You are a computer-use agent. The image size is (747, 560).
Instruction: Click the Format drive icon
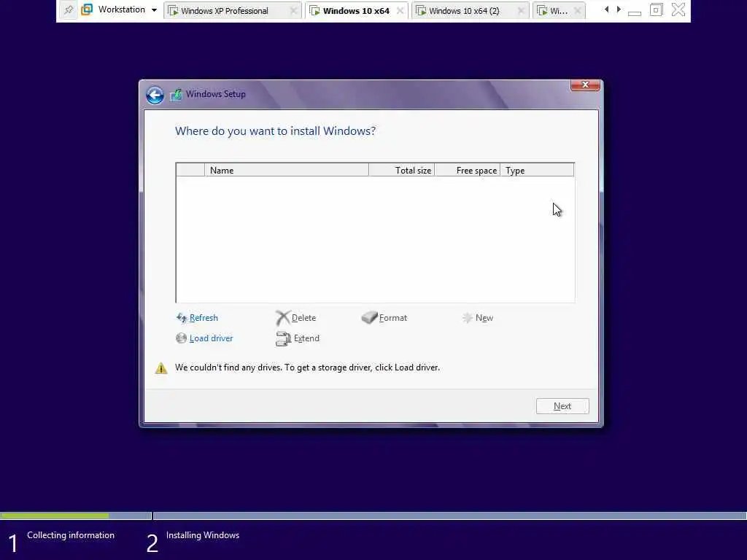(369, 318)
